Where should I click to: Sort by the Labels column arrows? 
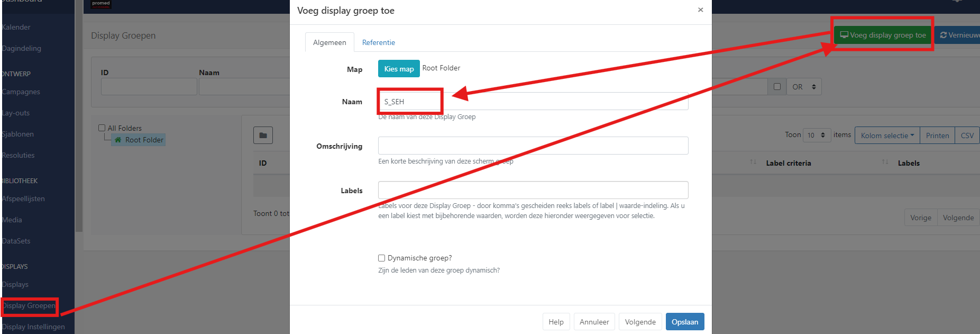coord(885,163)
